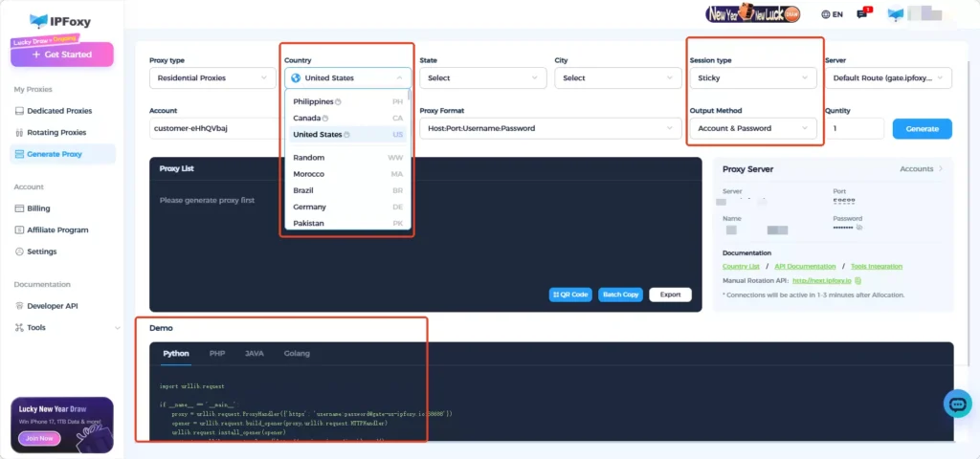
Task: Open Settings via the gear icon
Action: point(19,251)
